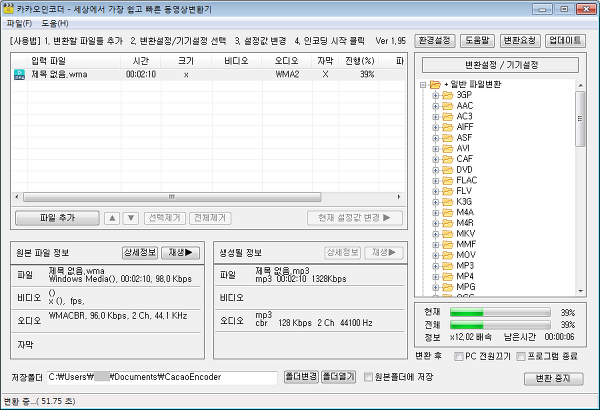Open 환경설정 settings
600x410 pixels.
coord(435,41)
